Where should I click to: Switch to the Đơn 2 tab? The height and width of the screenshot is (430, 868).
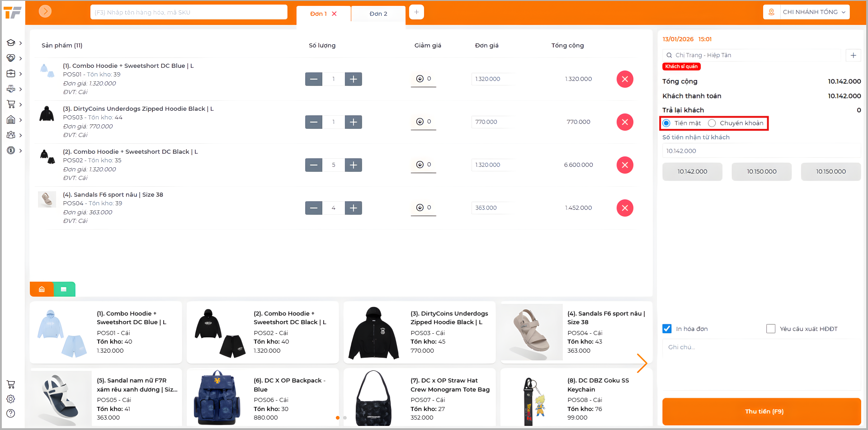(x=378, y=14)
